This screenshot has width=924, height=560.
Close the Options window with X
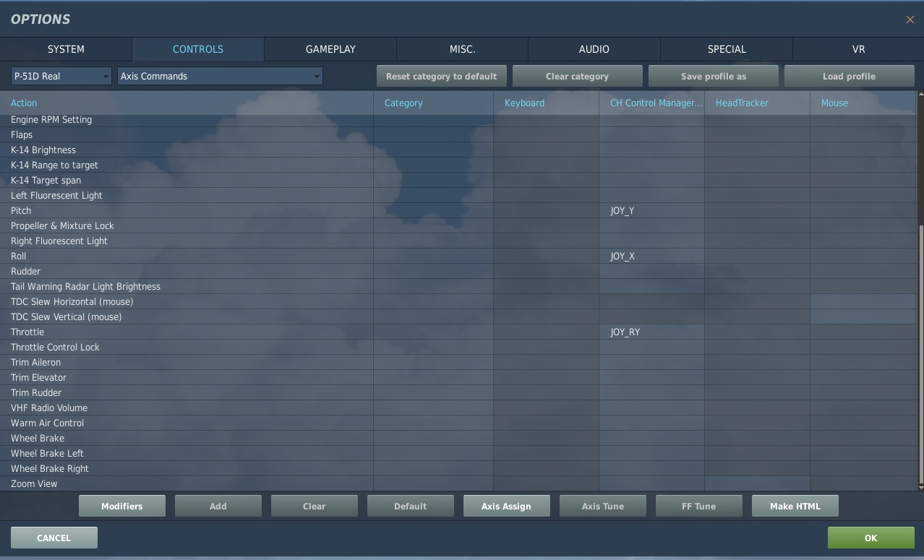(x=910, y=20)
